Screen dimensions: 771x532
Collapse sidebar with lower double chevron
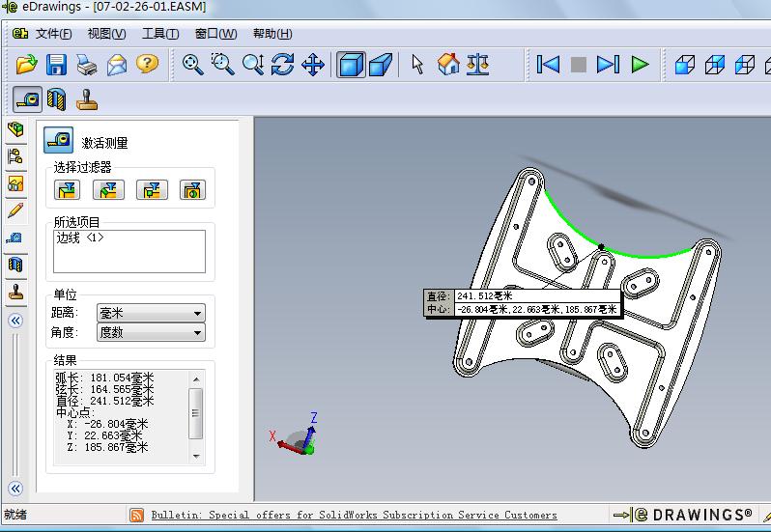point(15,489)
